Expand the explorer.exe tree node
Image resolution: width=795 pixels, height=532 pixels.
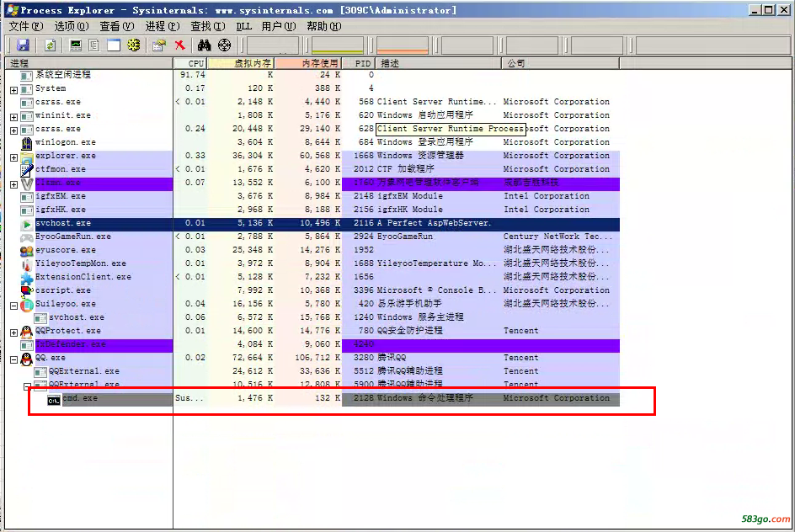click(x=13, y=157)
